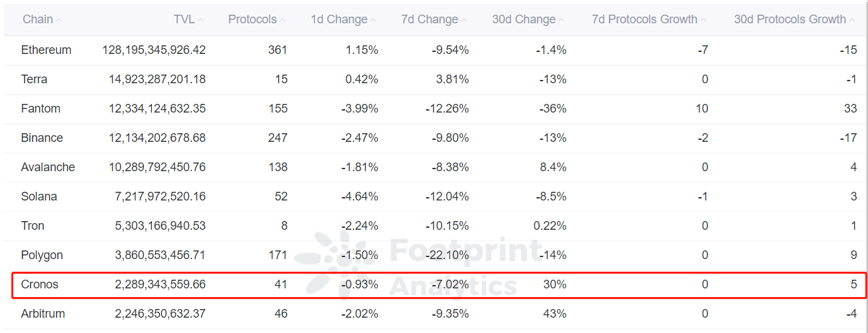Open the Terra chain entry
868x333 pixels.
point(34,79)
